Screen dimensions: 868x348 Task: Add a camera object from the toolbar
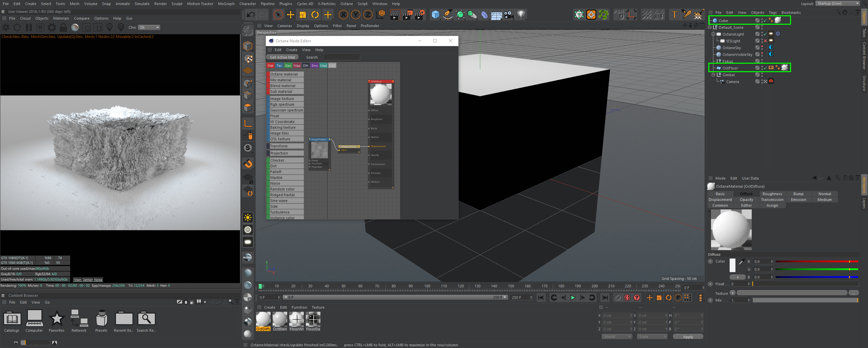tap(509, 15)
